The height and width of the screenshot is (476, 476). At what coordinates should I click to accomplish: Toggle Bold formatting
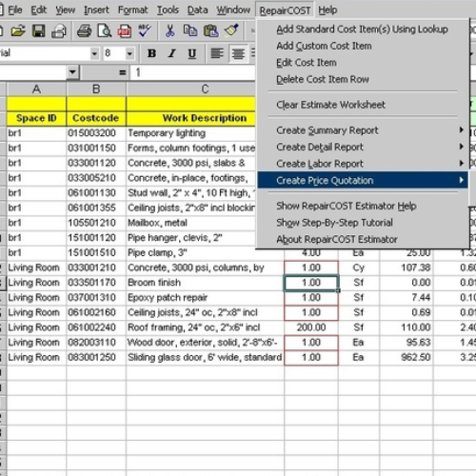click(151, 53)
